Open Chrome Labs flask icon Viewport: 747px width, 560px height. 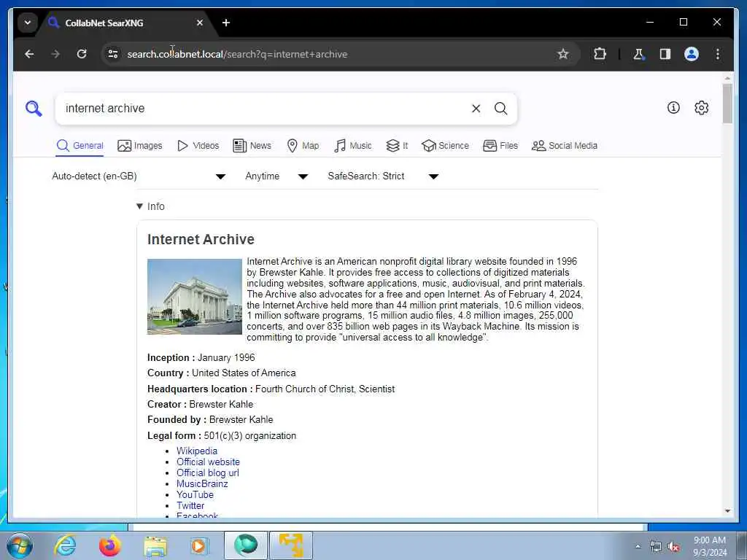click(638, 54)
